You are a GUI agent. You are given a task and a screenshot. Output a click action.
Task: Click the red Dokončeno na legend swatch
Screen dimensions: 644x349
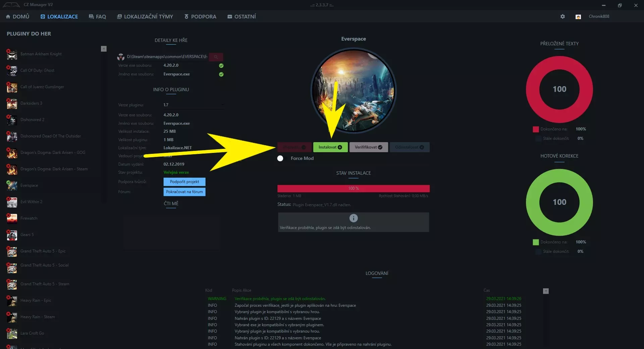(536, 129)
